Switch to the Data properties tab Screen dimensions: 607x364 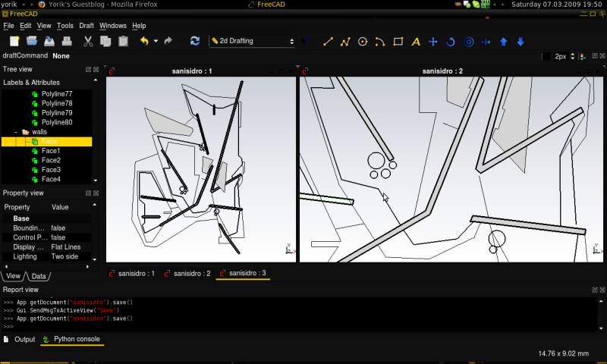(x=38, y=276)
